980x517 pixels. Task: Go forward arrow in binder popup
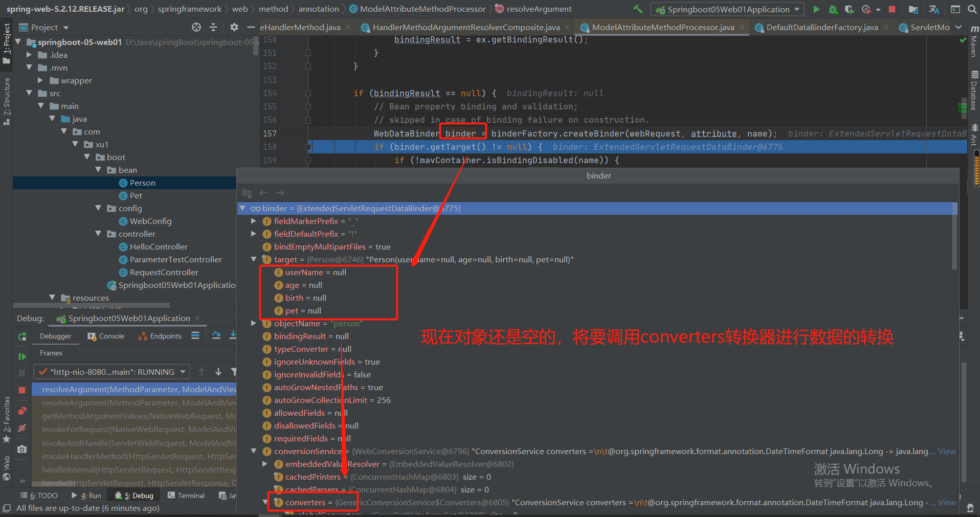tap(280, 193)
